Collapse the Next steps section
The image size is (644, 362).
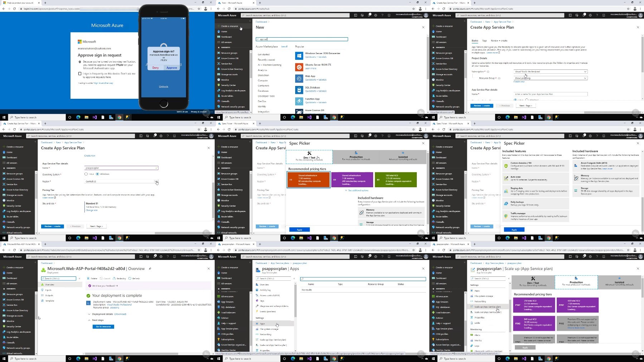point(89,320)
